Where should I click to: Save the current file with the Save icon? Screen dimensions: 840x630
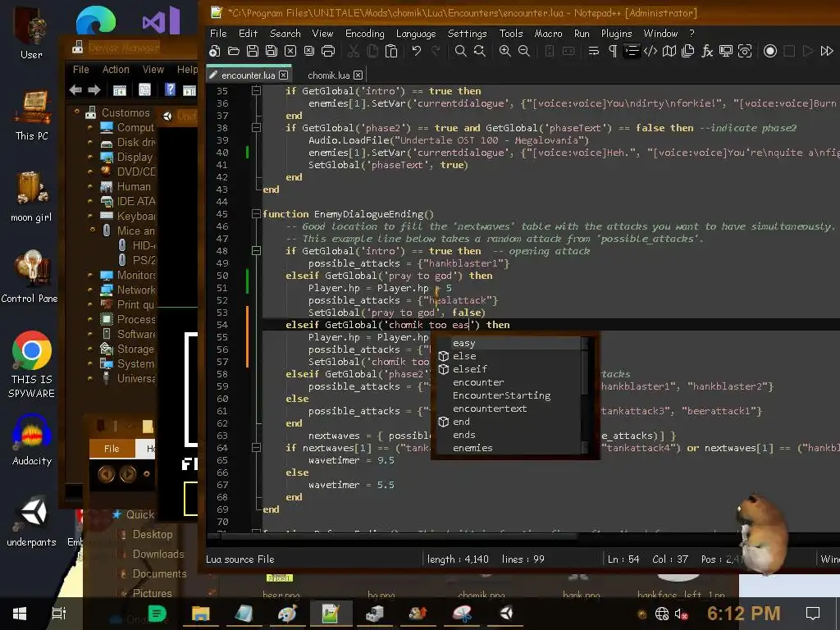[x=253, y=51]
